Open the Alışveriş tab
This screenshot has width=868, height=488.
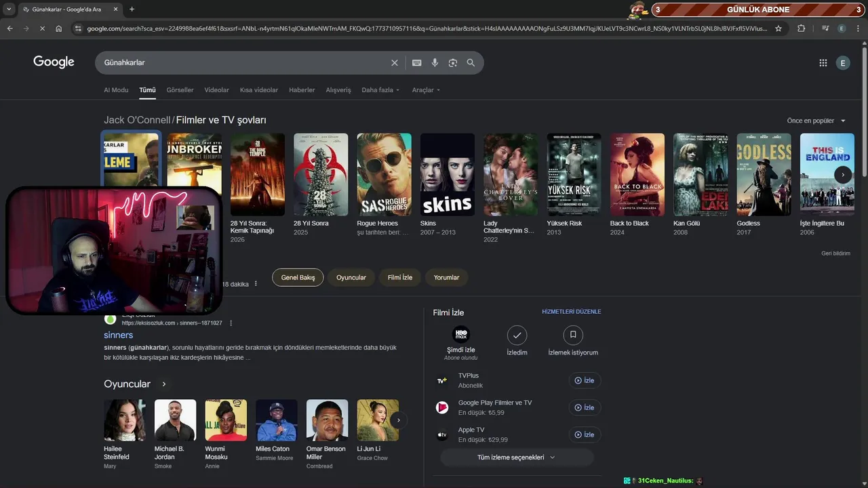pos(338,89)
